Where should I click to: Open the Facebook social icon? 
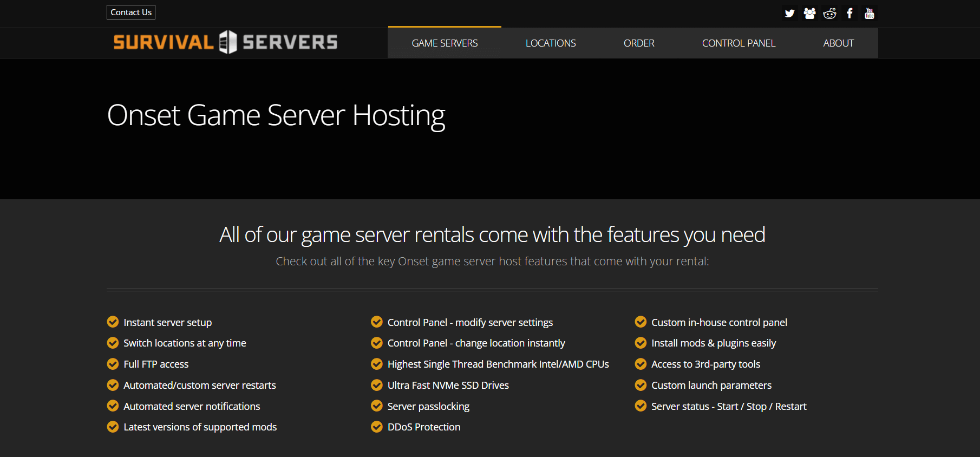point(850,14)
